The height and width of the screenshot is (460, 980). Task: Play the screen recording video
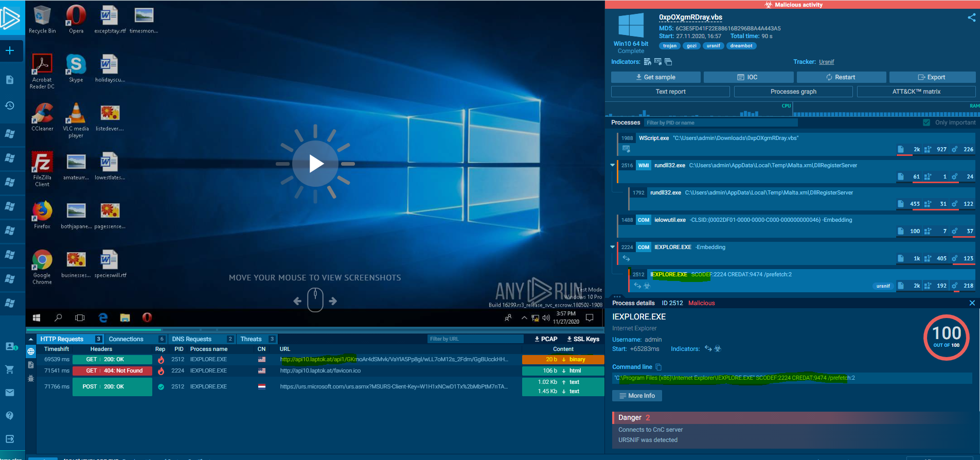315,164
